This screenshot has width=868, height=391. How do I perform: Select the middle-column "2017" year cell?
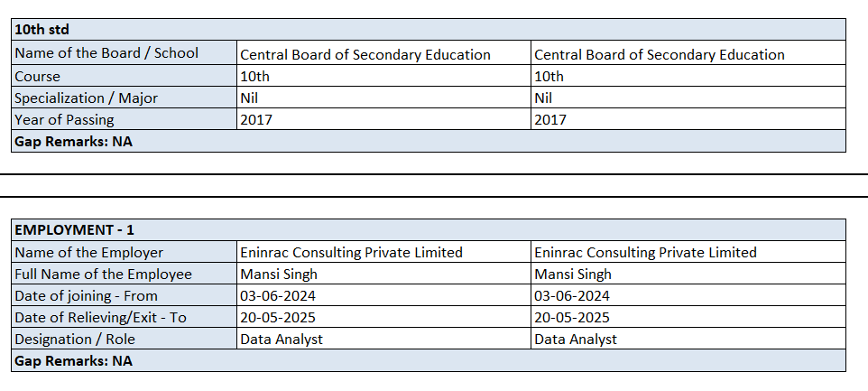click(256, 119)
